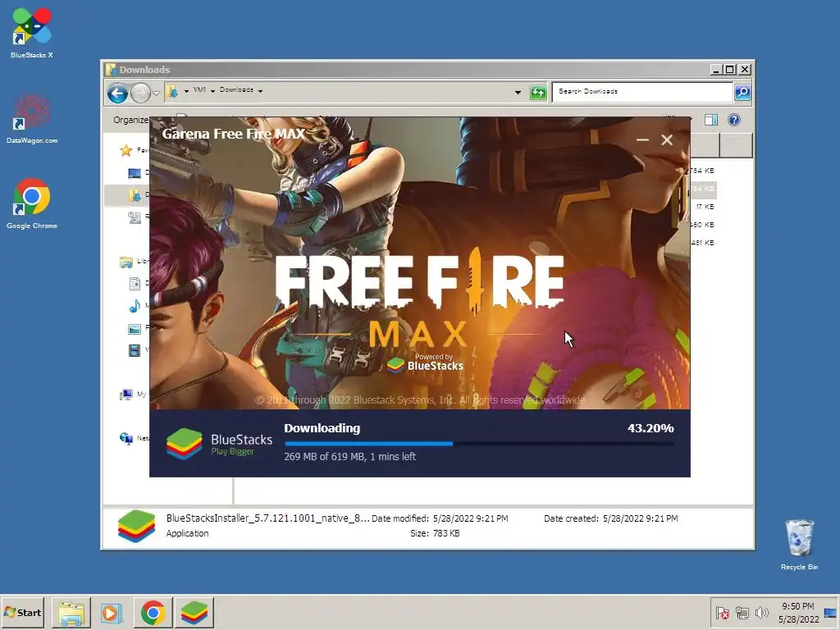The height and width of the screenshot is (630, 840).
Task: Click the Downloads window title bar
Action: (x=407, y=70)
